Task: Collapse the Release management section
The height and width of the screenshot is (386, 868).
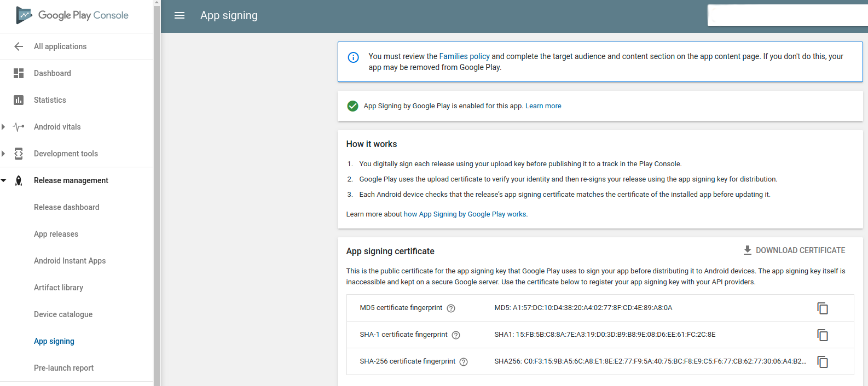Action: (3, 180)
